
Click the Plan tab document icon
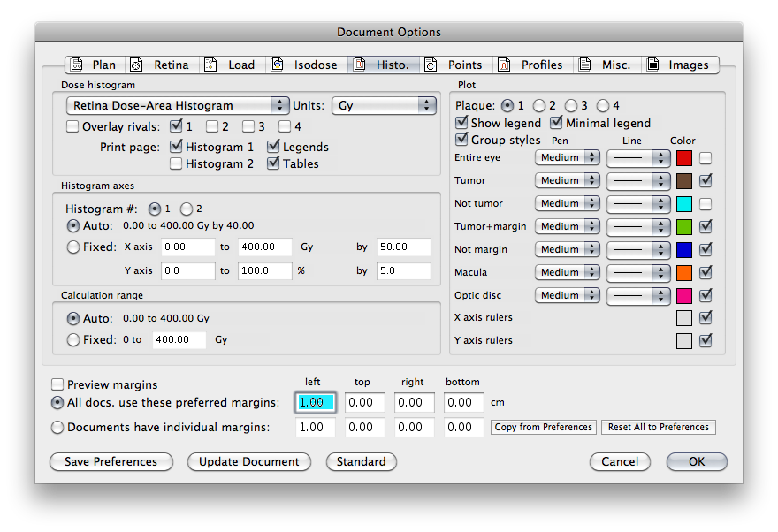pos(76,65)
